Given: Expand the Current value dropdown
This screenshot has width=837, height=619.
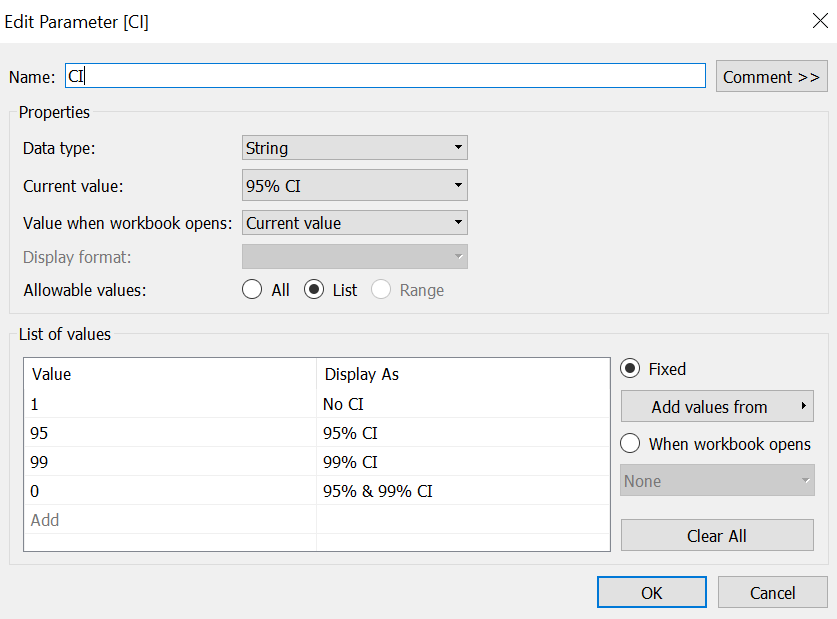Looking at the screenshot, I should click(x=354, y=185).
